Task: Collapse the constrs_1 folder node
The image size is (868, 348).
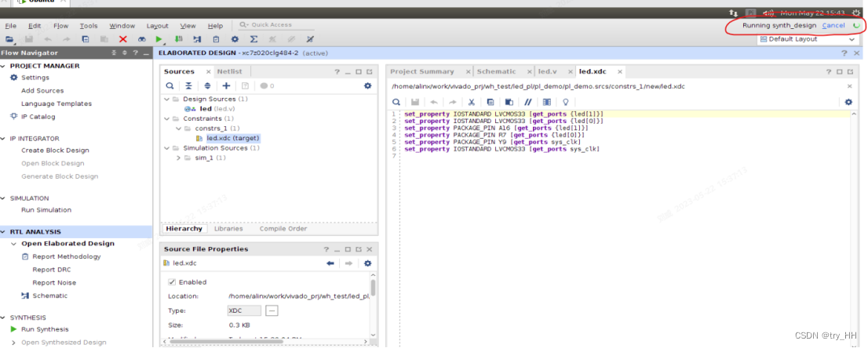Action: (178, 129)
